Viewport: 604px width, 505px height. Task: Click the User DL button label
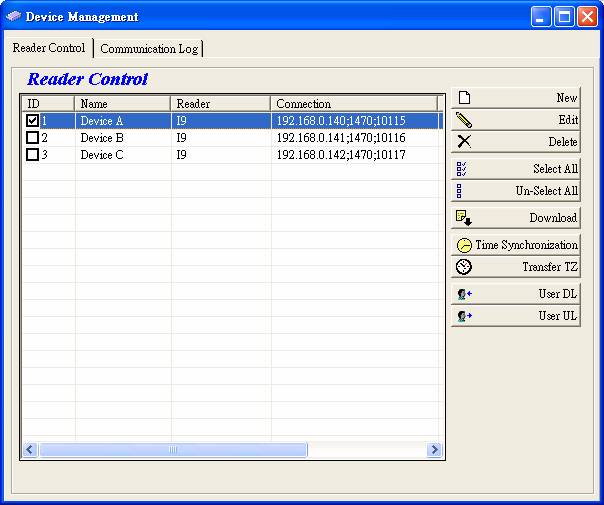(x=557, y=294)
